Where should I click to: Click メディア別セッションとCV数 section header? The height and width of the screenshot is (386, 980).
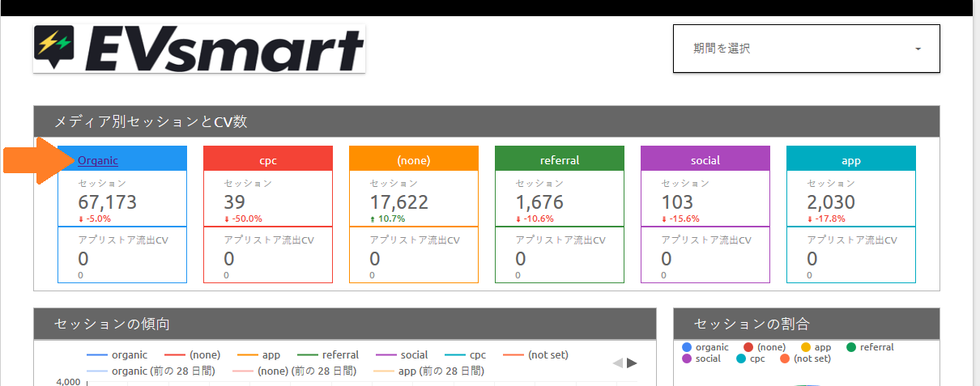(487, 121)
